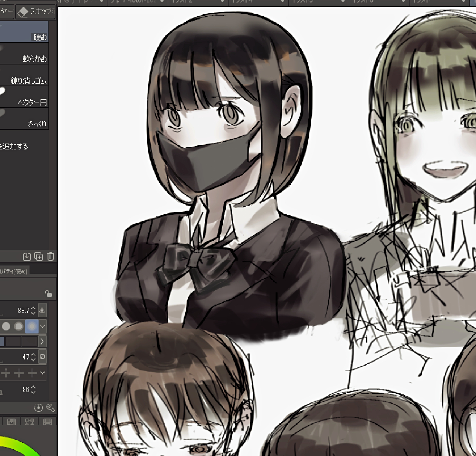This screenshot has height=456, width=476.
Task: Click the reset settings clock icon
Action: [38, 408]
